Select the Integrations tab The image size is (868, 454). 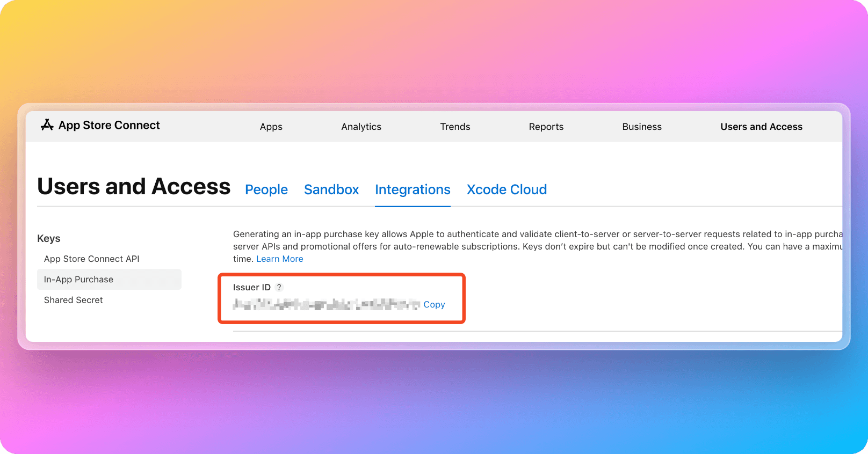point(413,189)
